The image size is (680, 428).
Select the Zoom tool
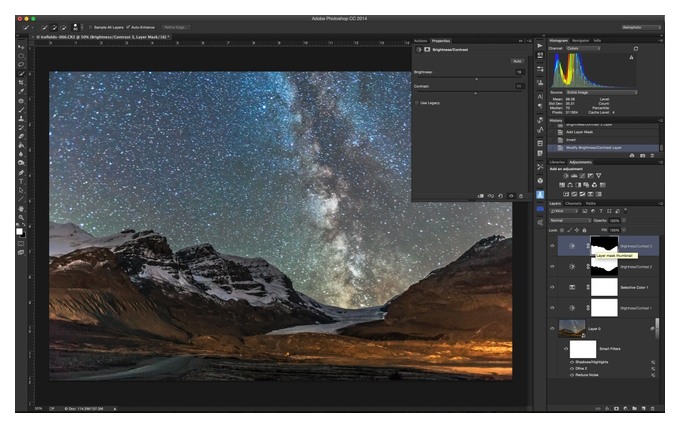click(x=21, y=217)
